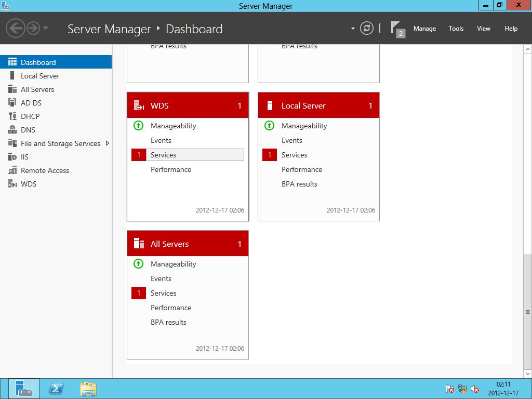Open the Help menu
The height and width of the screenshot is (399, 532).
(x=511, y=29)
